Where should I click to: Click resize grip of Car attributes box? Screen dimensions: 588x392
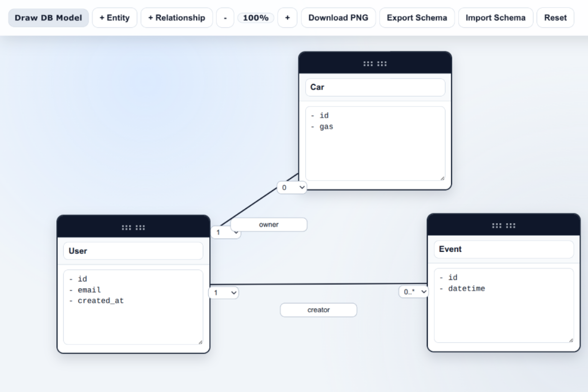point(442,178)
